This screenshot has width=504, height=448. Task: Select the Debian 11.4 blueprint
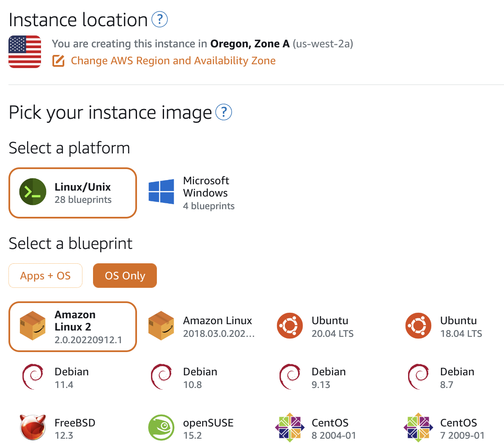click(x=63, y=377)
